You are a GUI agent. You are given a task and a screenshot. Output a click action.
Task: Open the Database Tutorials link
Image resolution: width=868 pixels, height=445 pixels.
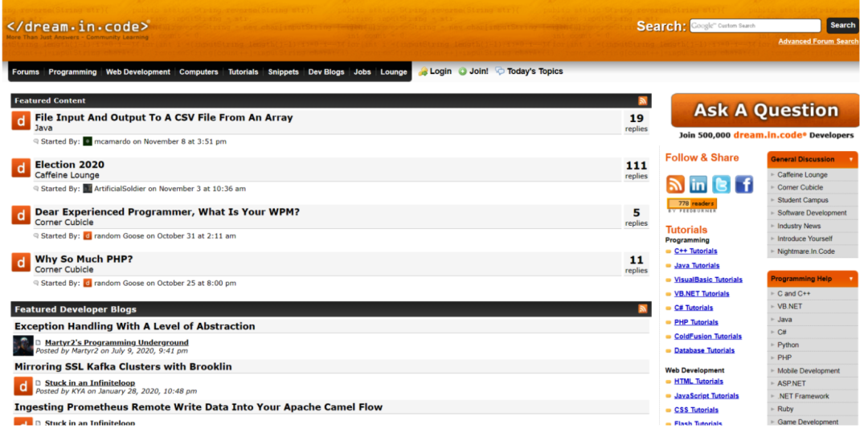click(704, 350)
